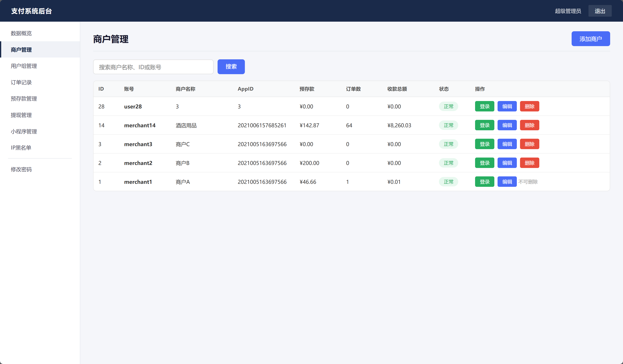
Task: Click merchant name 商户C
Action: (x=183, y=144)
